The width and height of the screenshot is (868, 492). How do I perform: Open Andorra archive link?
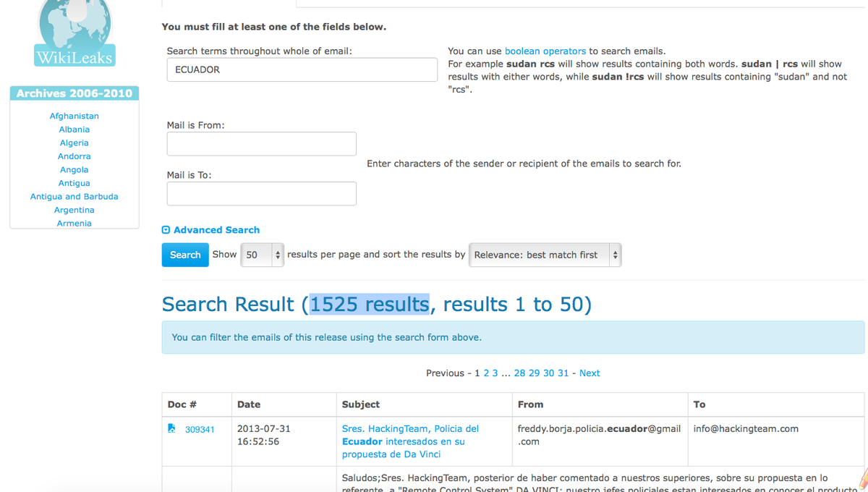click(75, 156)
